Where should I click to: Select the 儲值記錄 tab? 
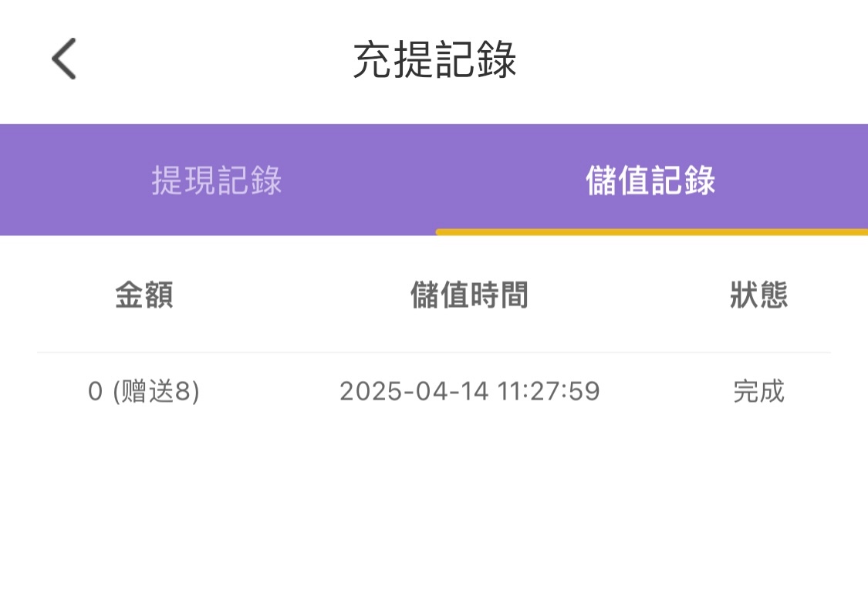point(650,180)
